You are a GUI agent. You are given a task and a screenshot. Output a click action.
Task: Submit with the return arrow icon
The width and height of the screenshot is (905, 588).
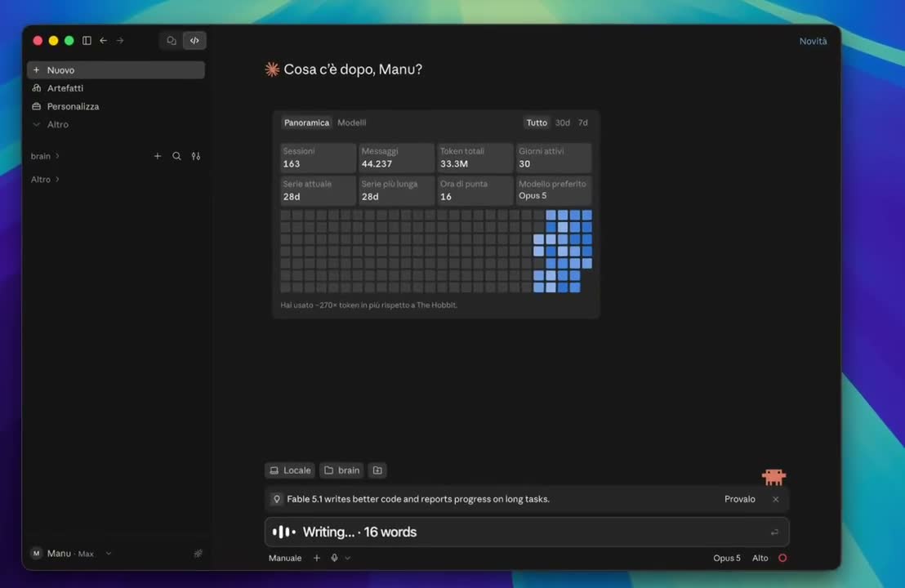(x=774, y=532)
